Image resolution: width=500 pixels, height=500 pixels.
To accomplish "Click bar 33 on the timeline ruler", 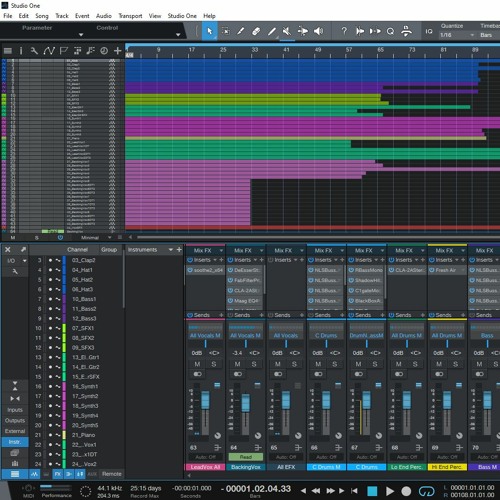I will [255, 50].
